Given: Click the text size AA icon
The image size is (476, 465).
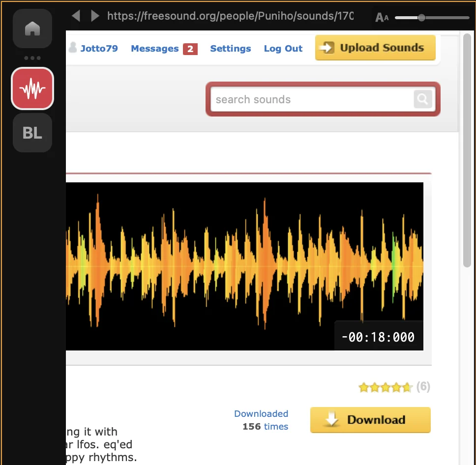Looking at the screenshot, I should pos(382,18).
